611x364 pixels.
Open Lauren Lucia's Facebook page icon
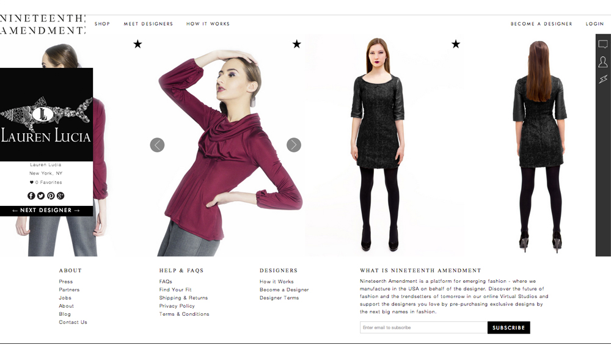[31, 196]
